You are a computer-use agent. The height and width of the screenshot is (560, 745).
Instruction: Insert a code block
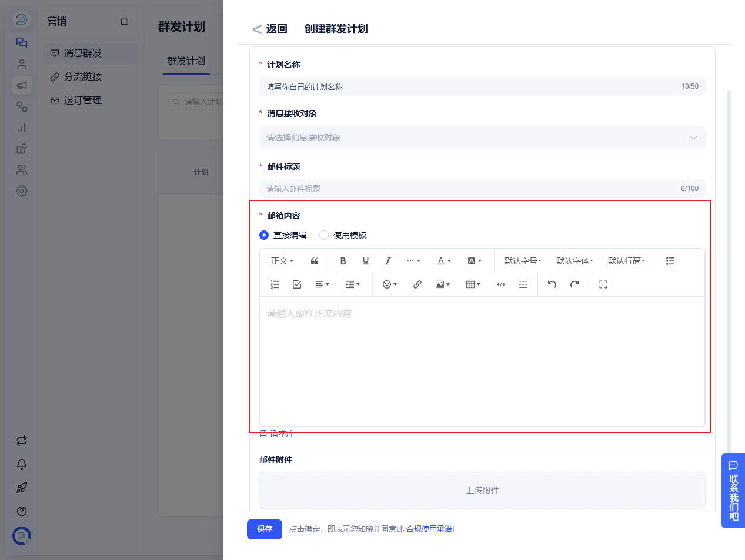[x=501, y=284]
